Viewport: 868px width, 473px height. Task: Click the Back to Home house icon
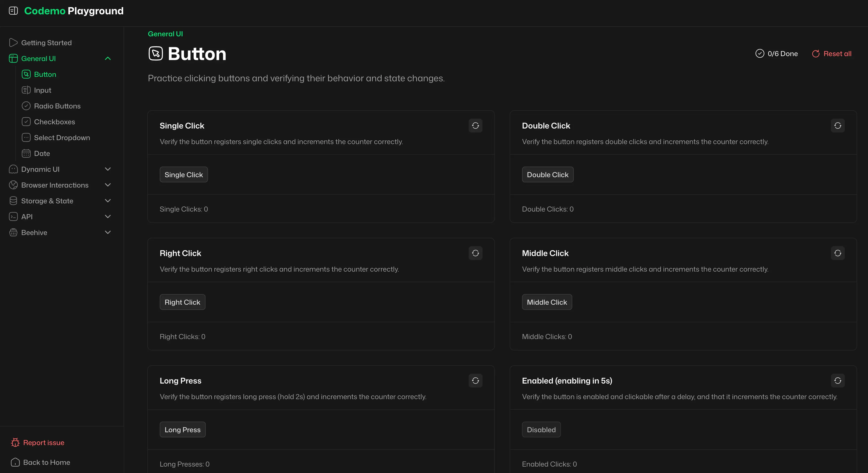point(15,463)
